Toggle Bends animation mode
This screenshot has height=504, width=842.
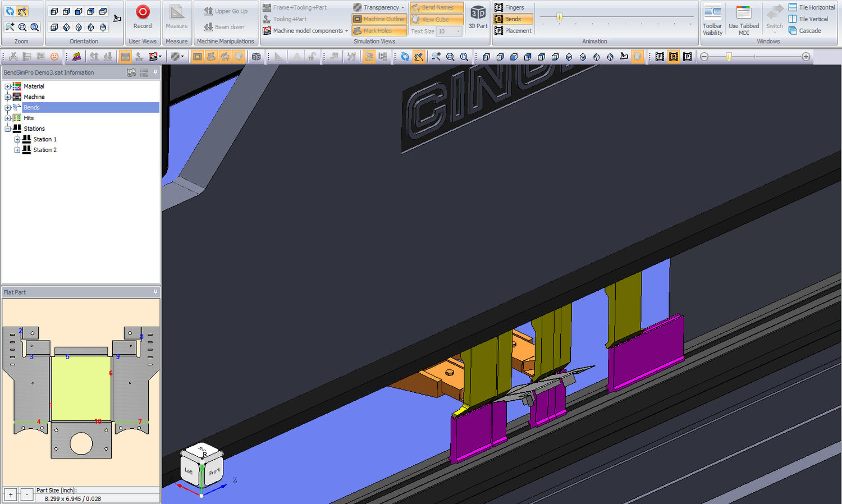tap(512, 19)
